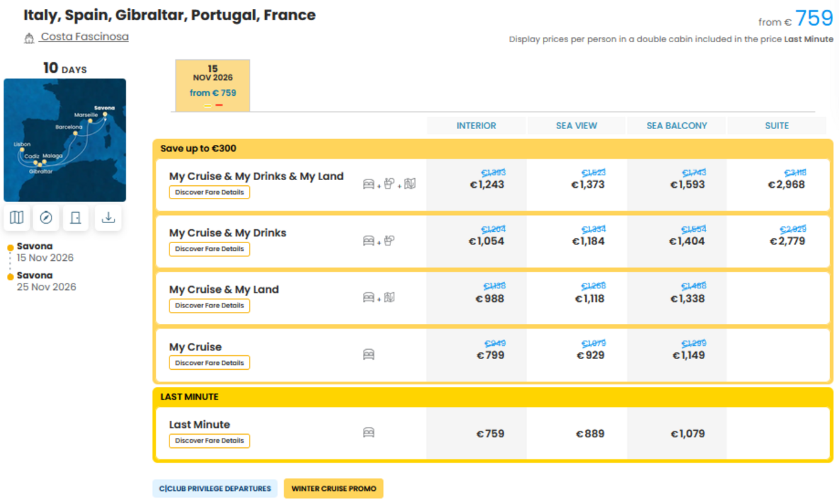The image size is (839, 504).
Task: Discover Fare Details for My Cruise fare
Action: [209, 363]
